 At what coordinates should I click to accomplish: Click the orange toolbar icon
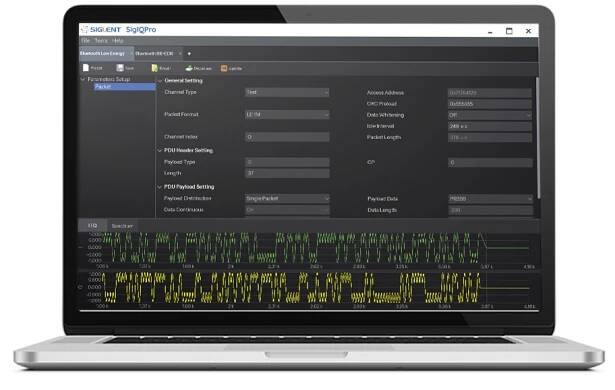[x=224, y=68]
